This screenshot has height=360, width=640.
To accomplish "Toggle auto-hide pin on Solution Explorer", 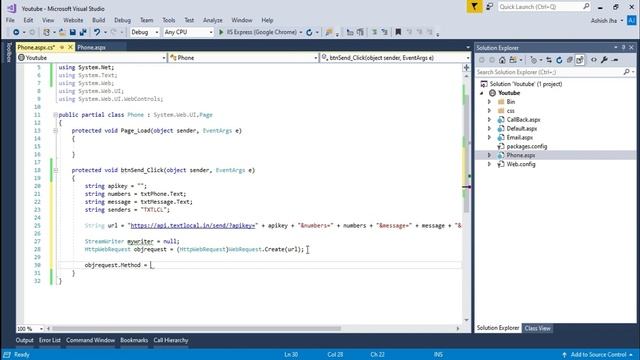I will (623, 48).
